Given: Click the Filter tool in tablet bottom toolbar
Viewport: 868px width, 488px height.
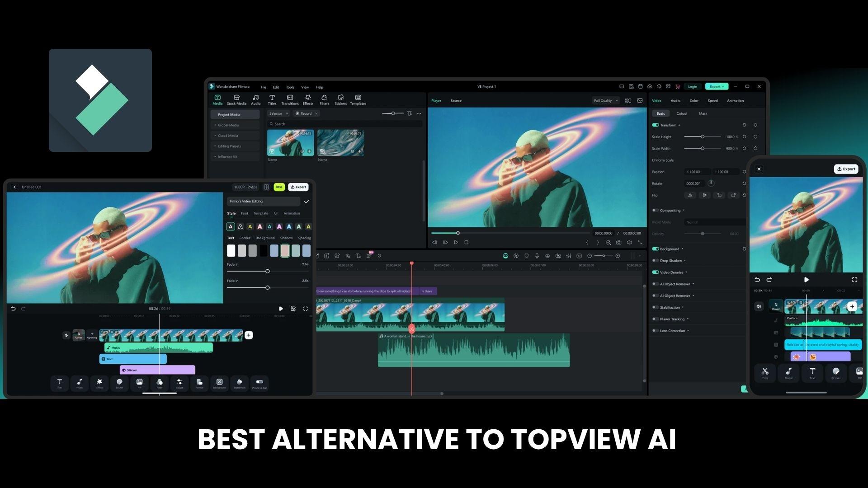Looking at the screenshot, I should (160, 383).
